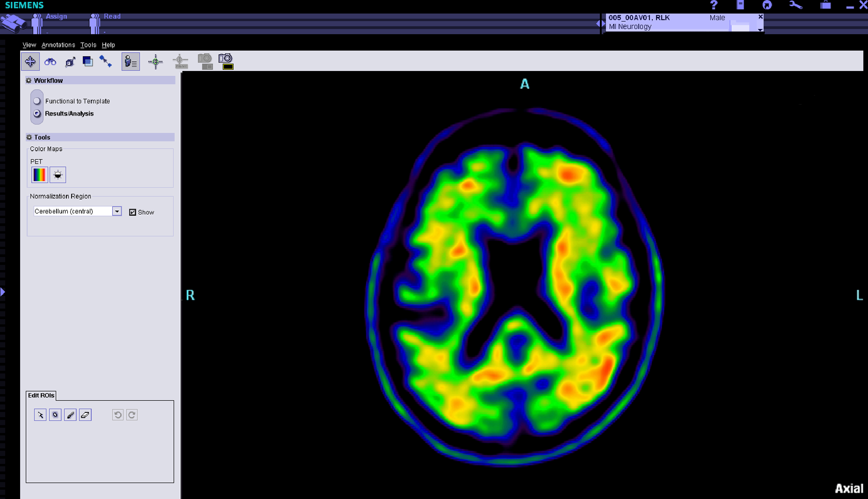Collapse the Workflow panel section
Viewport: 868px width, 499px height.
(29, 80)
